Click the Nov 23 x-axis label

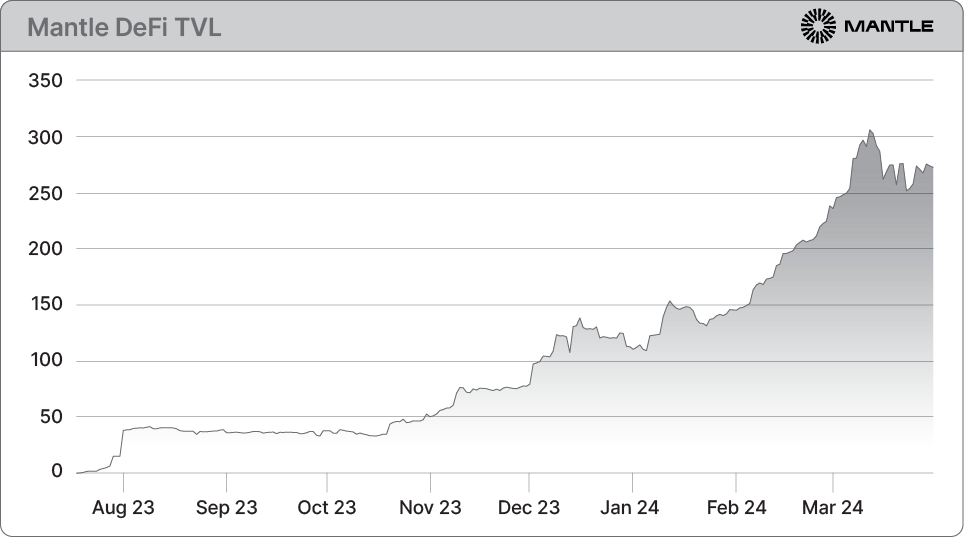pos(430,507)
